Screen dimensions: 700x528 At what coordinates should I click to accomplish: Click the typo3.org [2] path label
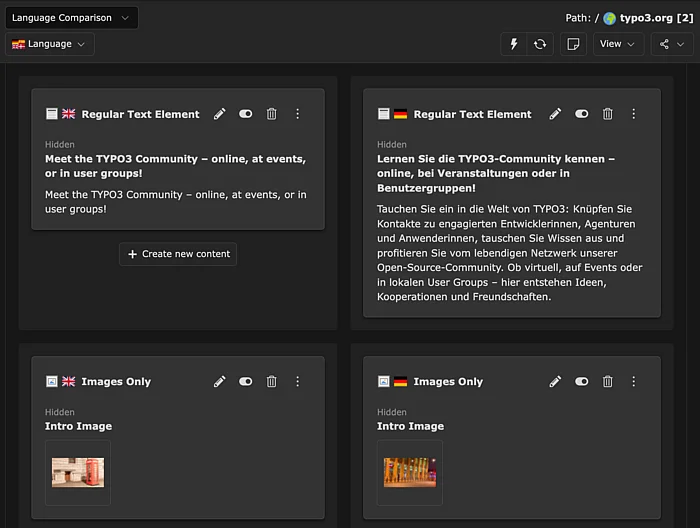[x=656, y=18]
